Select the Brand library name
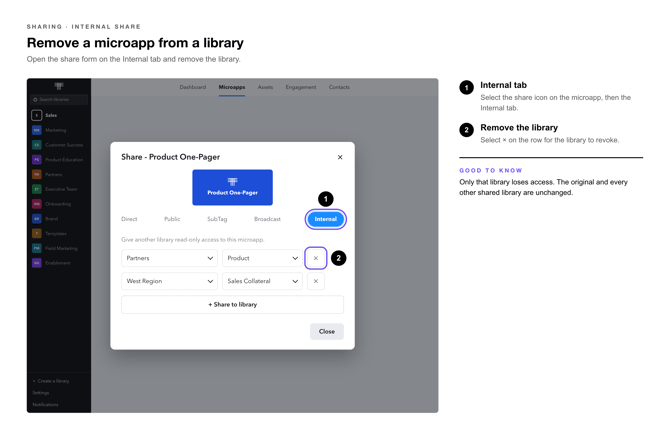Image resolution: width=670 pixels, height=430 pixels. 51,219
